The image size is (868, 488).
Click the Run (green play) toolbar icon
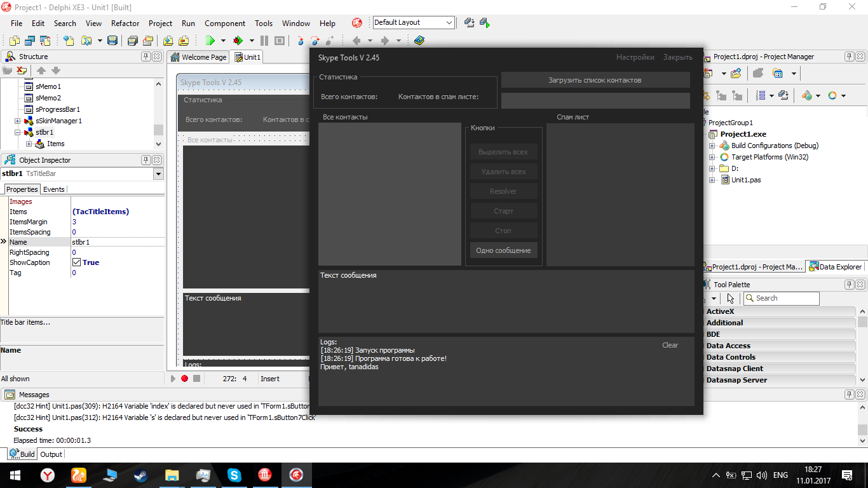pos(210,41)
